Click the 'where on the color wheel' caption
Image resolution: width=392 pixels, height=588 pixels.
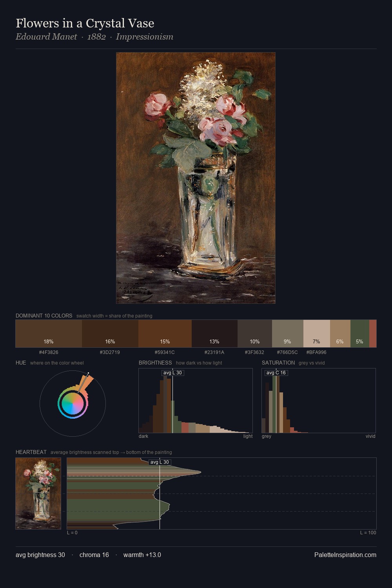[57, 363]
